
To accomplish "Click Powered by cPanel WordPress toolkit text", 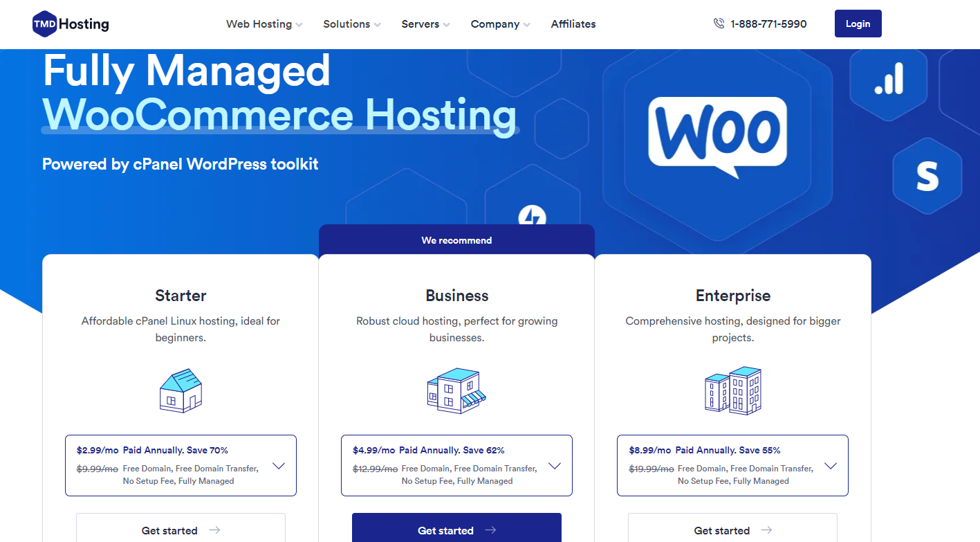I will point(181,165).
